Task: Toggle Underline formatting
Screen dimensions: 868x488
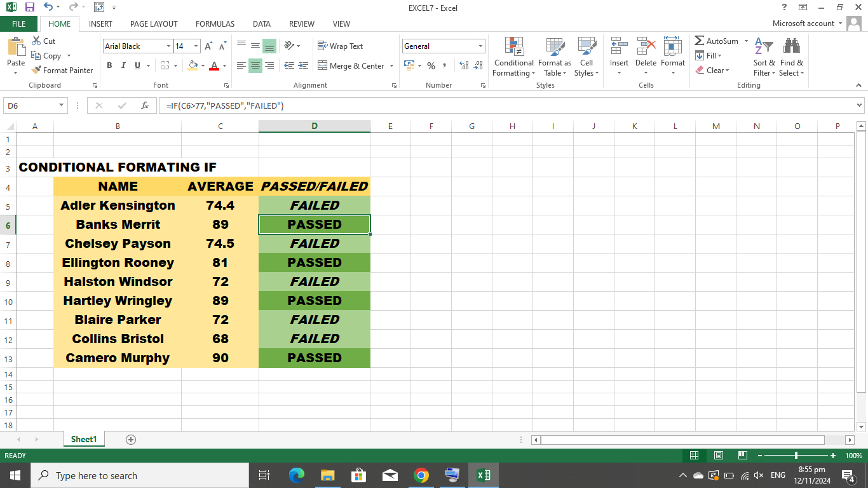Action: [137, 65]
